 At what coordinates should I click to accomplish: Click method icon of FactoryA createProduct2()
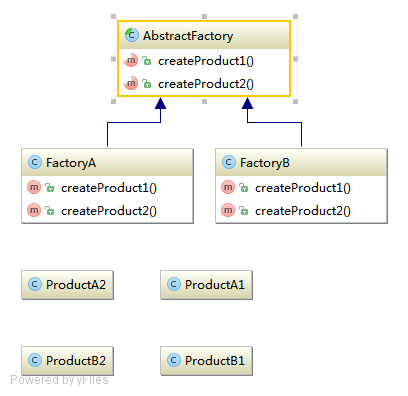click(x=34, y=210)
